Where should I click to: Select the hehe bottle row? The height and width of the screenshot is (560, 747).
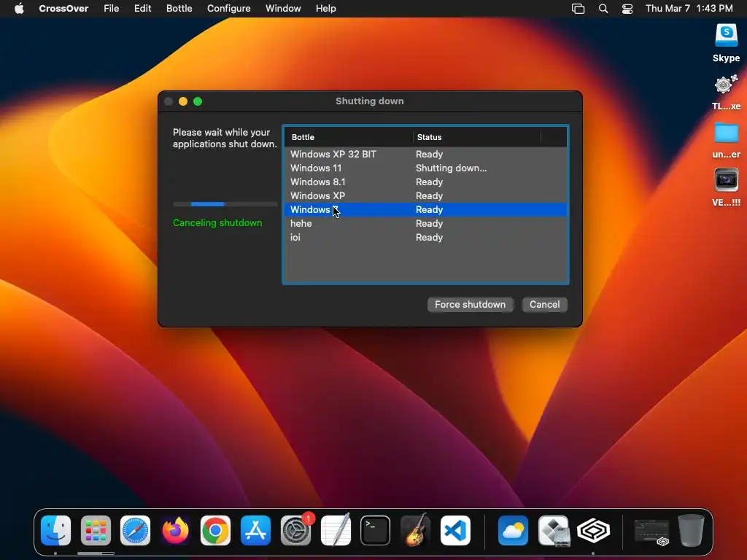point(425,223)
